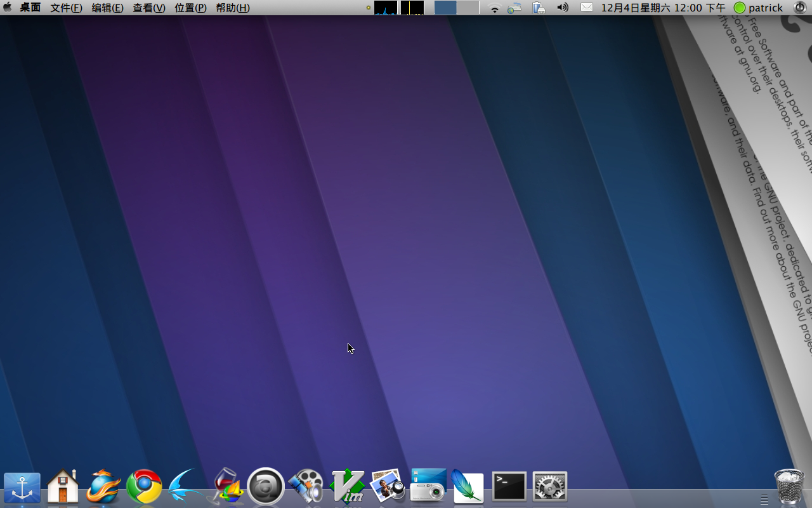Click the keyboard input method icon
This screenshot has height=508, width=812.
pyautogui.click(x=514, y=8)
